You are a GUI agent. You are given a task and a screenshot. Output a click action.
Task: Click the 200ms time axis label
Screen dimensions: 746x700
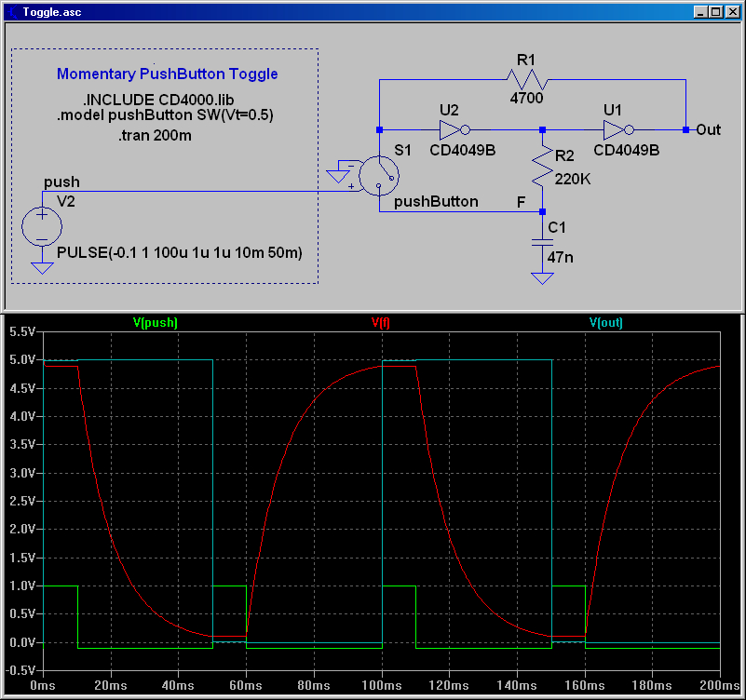(719, 685)
